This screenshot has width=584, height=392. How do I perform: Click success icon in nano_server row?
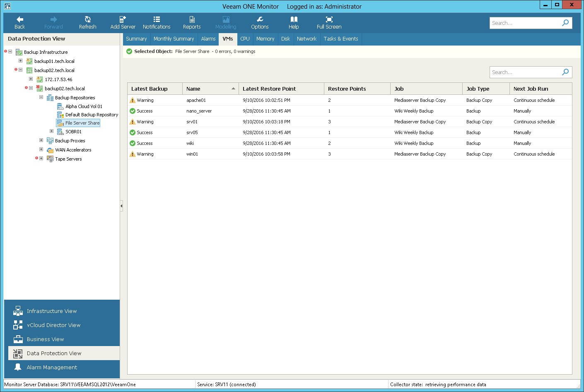click(133, 111)
